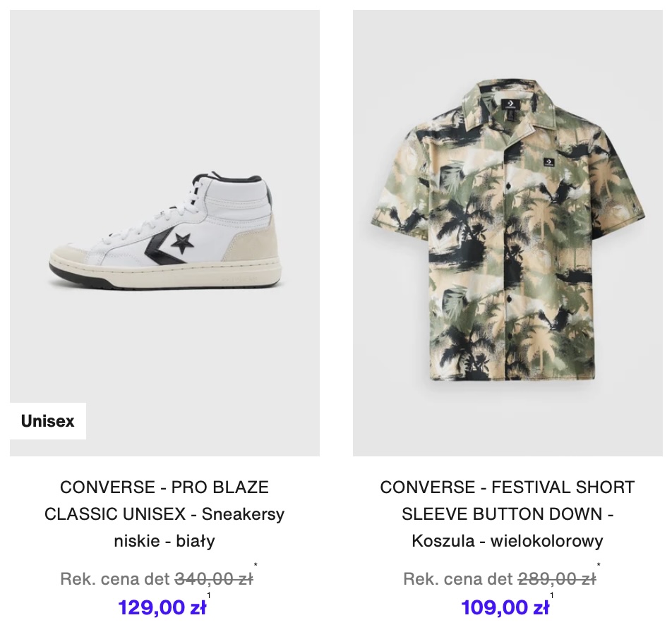Screen dimensions: 672x632
Task: Click the Unisex badge on sneaker card
Action: click(x=48, y=421)
